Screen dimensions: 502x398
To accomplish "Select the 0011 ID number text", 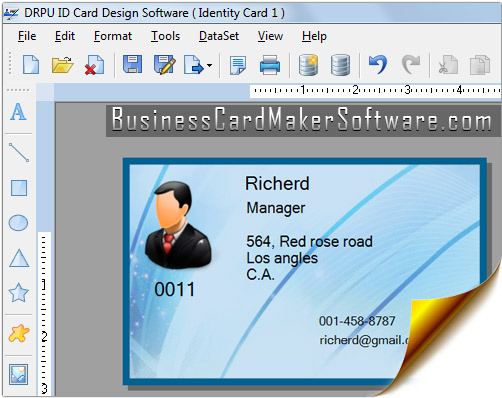I will point(175,289).
